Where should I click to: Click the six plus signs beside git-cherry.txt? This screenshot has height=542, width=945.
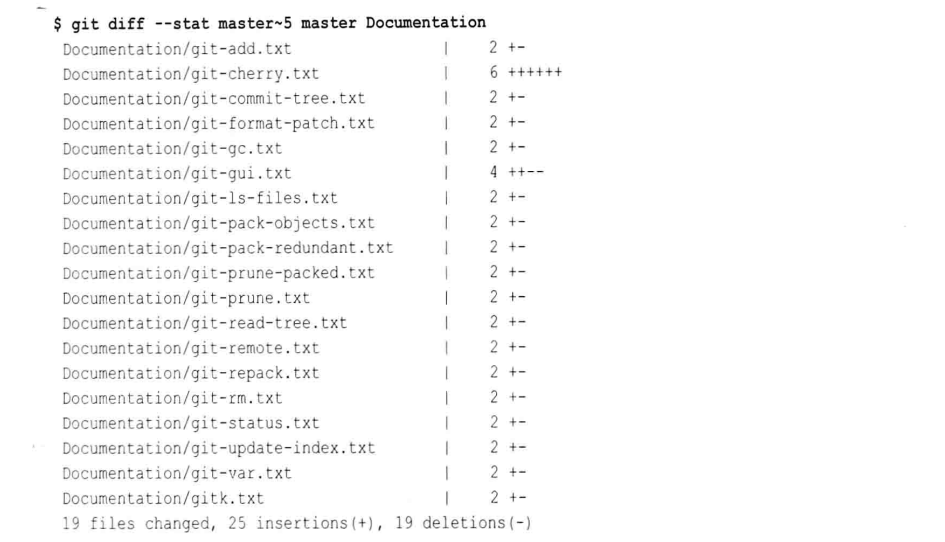535,73
